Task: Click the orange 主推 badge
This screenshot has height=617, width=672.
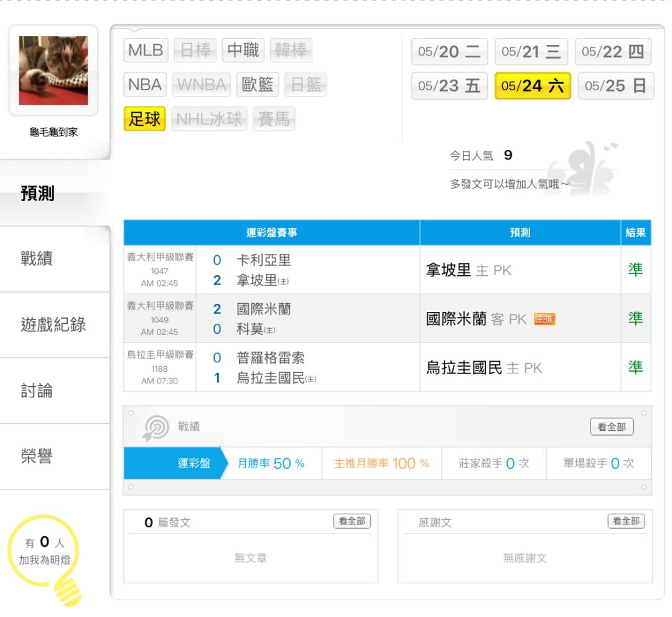Action: [544, 319]
